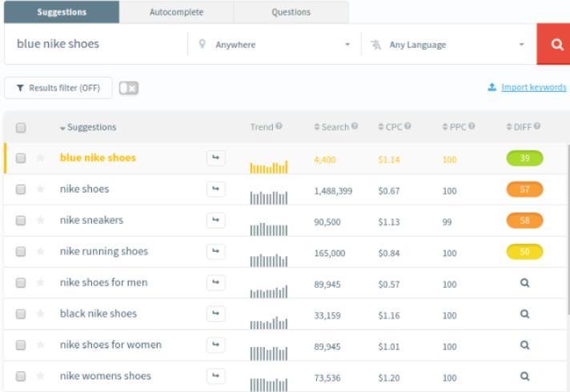Click the Import keywords link
Image resolution: width=570 pixels, height=392 pixels.
click(x=534, y=87)
